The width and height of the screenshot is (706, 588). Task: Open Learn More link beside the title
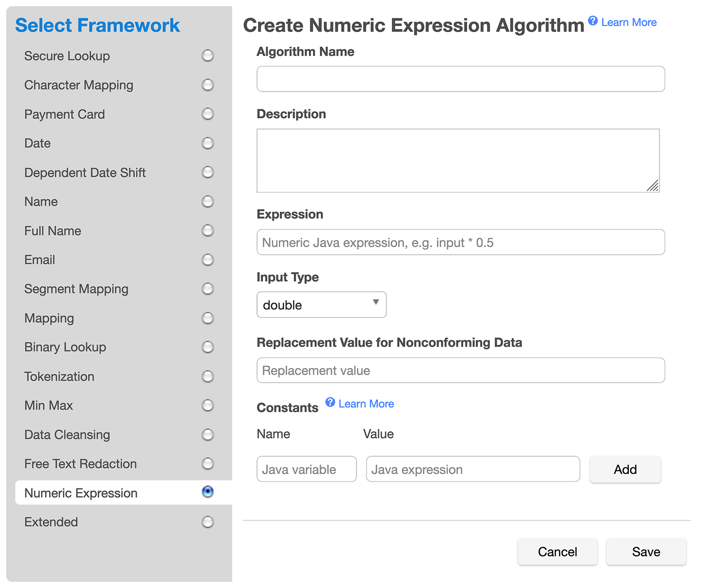pos(628,22)
